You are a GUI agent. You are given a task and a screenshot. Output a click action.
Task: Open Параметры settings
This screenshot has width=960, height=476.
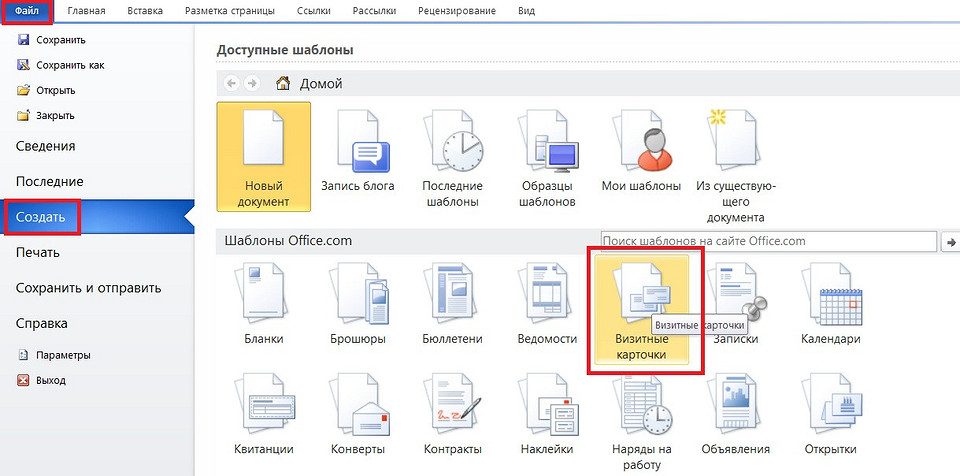(x=62, y=355)
